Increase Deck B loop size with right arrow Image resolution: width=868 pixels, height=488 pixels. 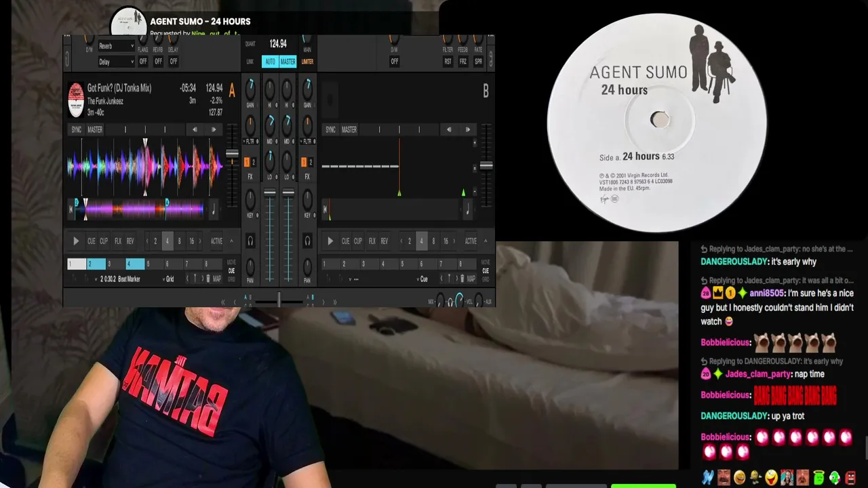click(456, 241)
